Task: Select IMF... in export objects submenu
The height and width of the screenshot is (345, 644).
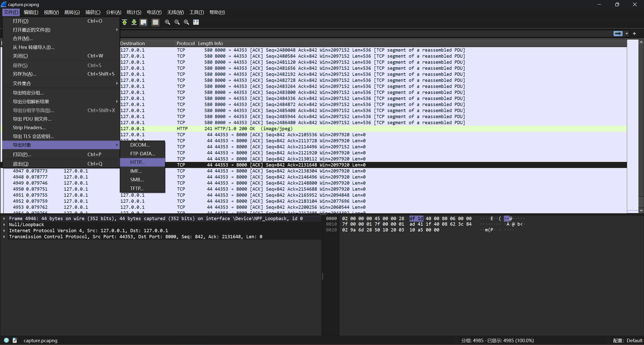Action: (x=142, y=171)
